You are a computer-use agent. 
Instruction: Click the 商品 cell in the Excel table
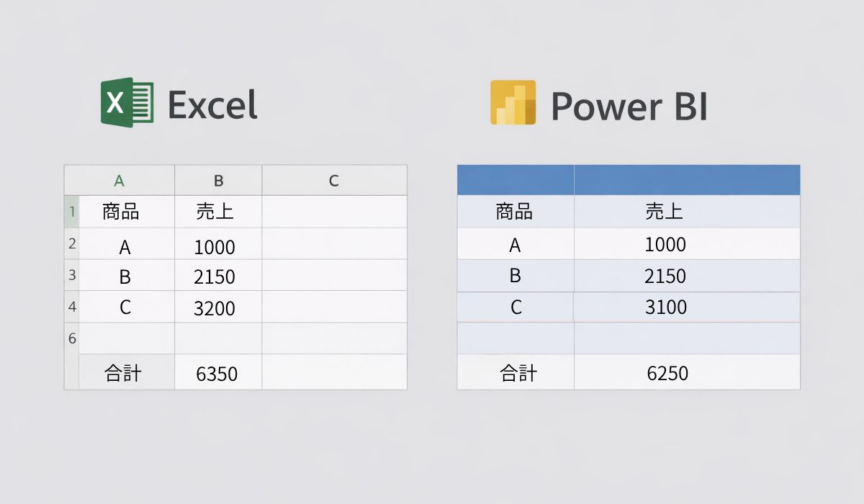click(127, 212)
